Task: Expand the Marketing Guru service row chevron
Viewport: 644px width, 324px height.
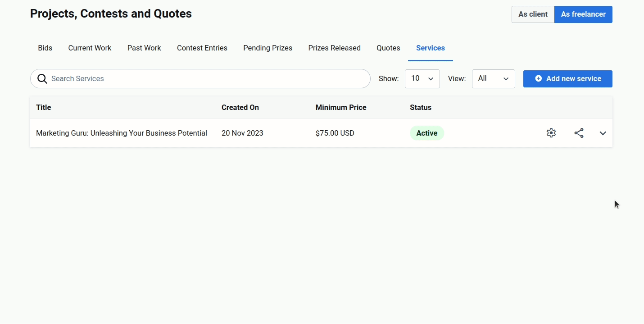Action: [x=603, y=133]
